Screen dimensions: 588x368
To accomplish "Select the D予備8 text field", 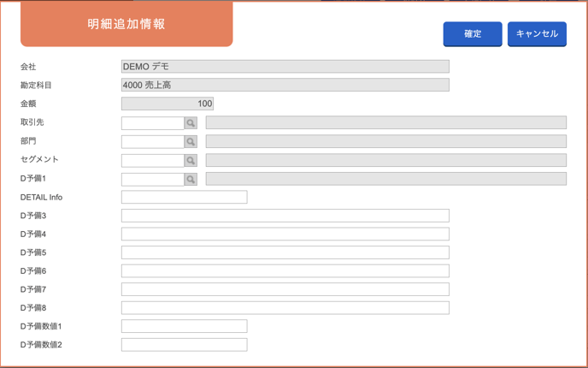I will tap(285, 307).
